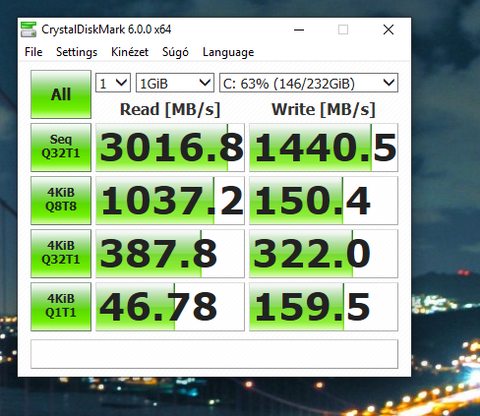The height and width of the screenshot is (416, 480).
Task: Open the File menu
Action: coord(33,52)
